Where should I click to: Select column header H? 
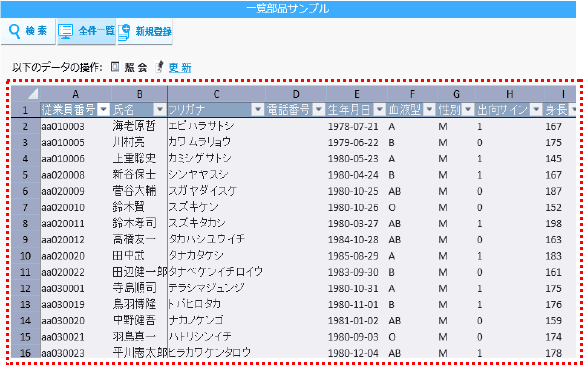(510, 94)
